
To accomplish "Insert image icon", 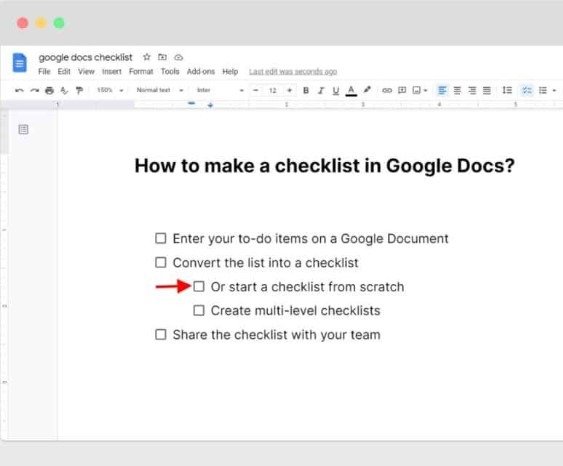I will pyautogui.click(x=417, y=90).
